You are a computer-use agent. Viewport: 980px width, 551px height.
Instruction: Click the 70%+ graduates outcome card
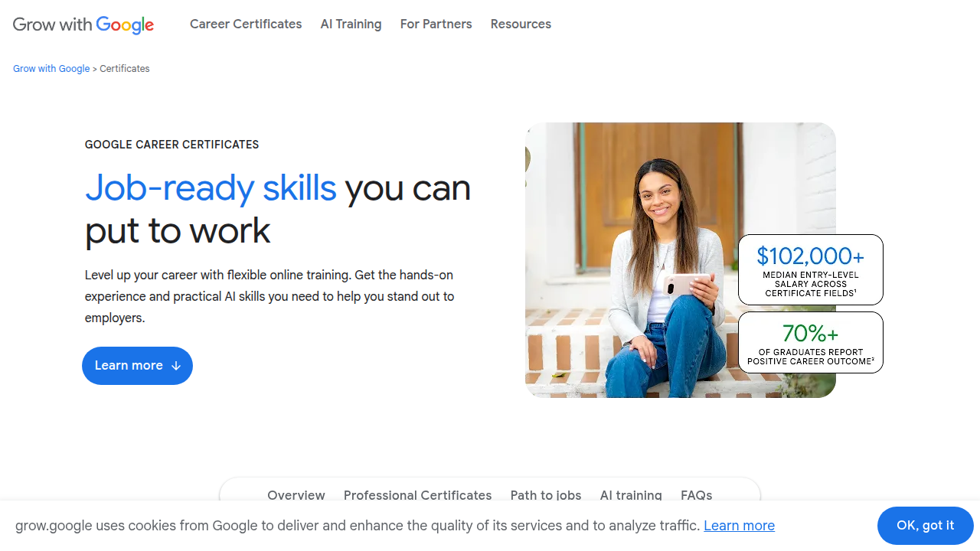(x=811, y=342)
